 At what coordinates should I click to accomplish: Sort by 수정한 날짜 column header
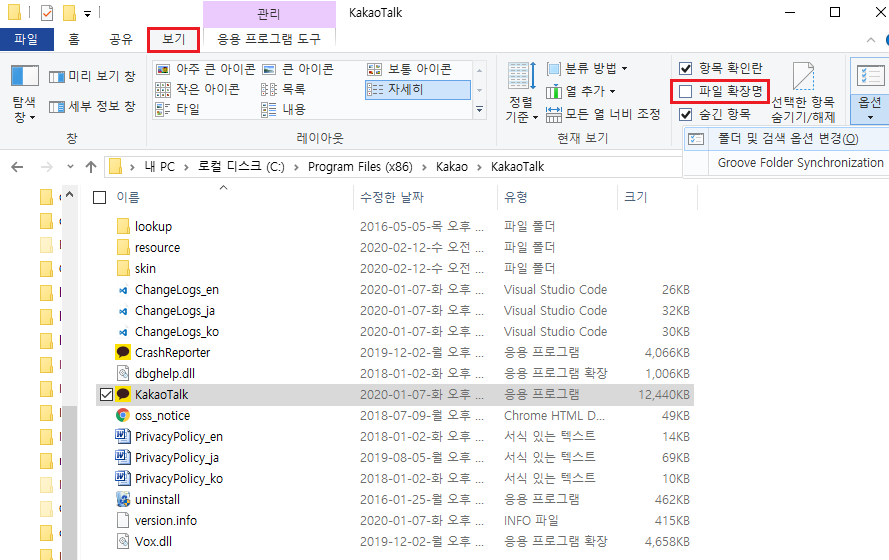click(x=392, y=197)
